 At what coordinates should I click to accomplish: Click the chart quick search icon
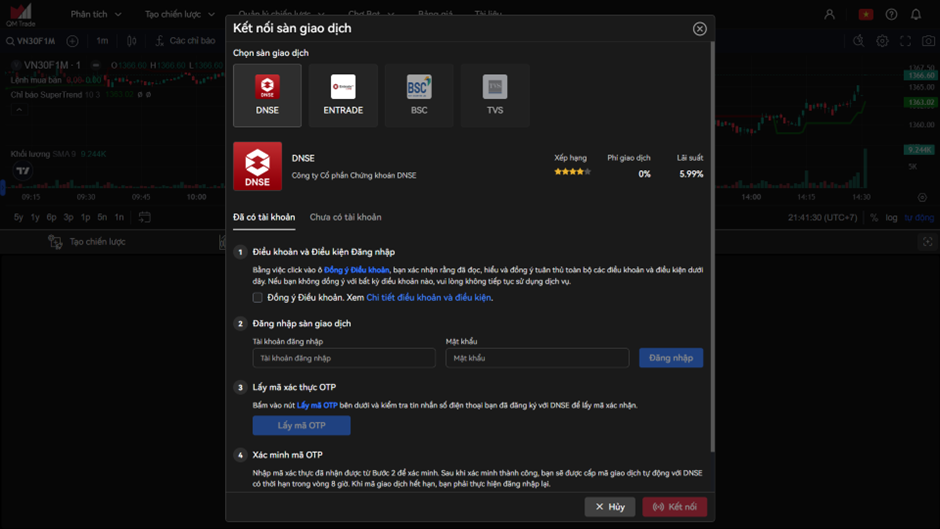click(858, 41)
